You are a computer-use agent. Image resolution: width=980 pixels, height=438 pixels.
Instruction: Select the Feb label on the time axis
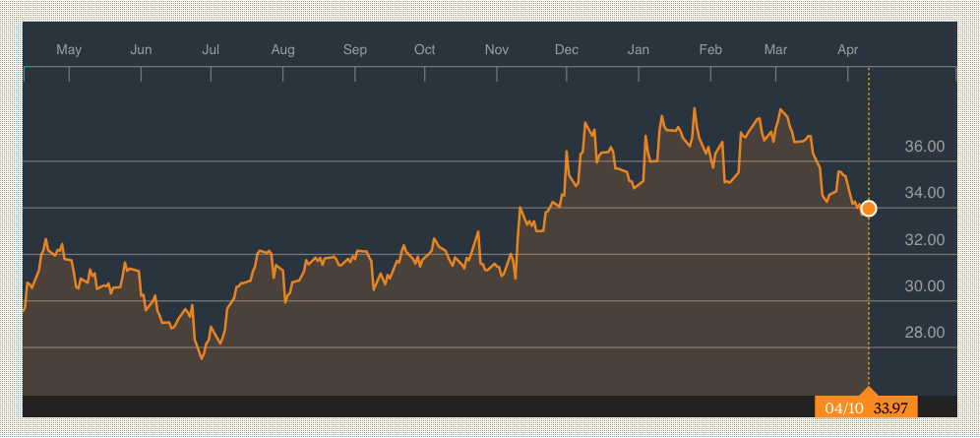710,49
